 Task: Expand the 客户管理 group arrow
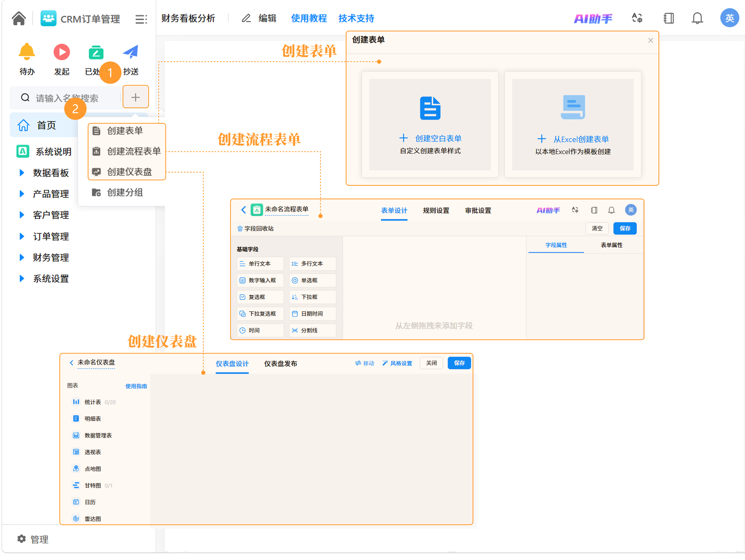point(22,215)
